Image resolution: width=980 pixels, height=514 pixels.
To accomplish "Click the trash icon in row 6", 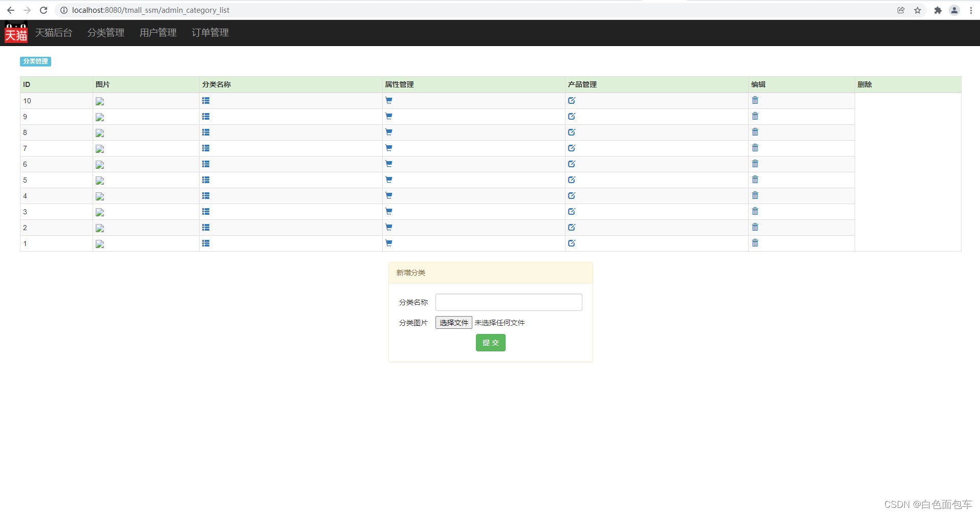I will tap(755, 164).
